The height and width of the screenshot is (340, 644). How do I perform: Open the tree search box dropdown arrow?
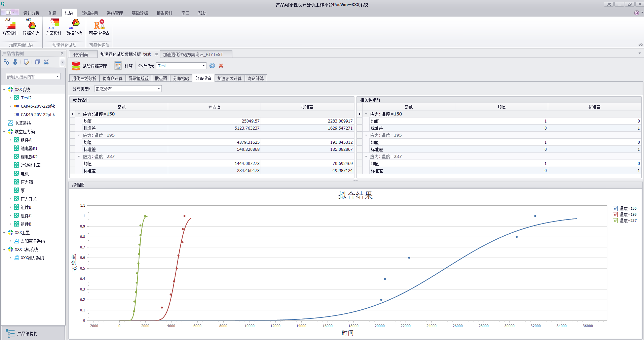[x=58, y=76]
